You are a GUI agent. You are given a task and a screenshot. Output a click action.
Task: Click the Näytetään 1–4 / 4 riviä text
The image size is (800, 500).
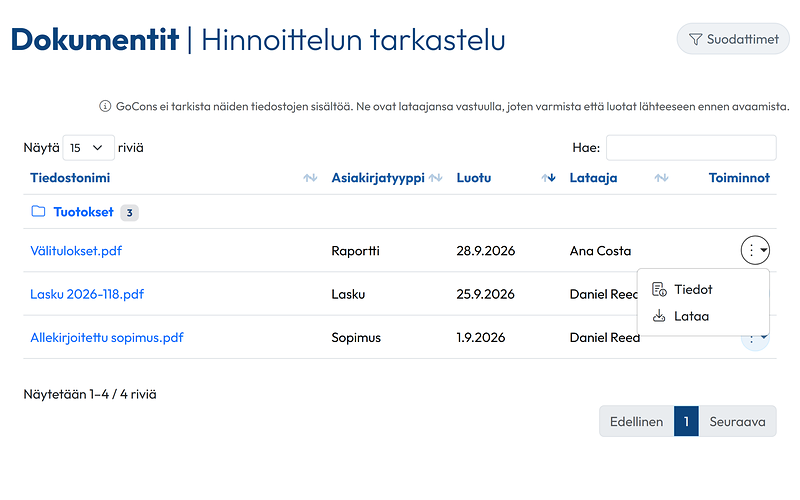coord(90,394)
